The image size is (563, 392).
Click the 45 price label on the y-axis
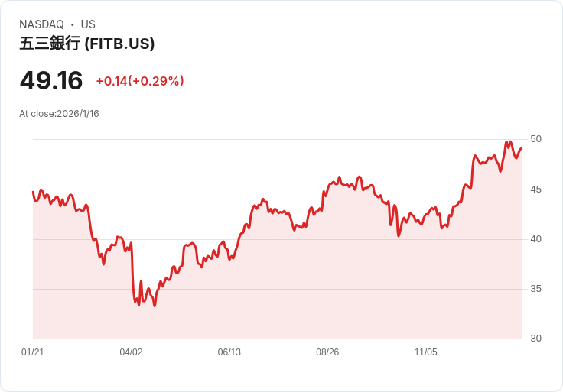(x=535, y=190)
